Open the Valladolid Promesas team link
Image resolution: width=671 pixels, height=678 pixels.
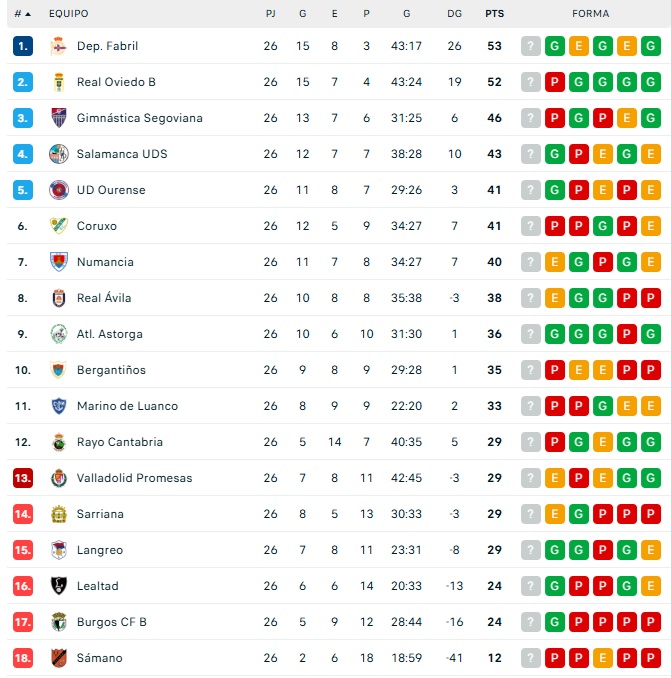pos(134,478)
